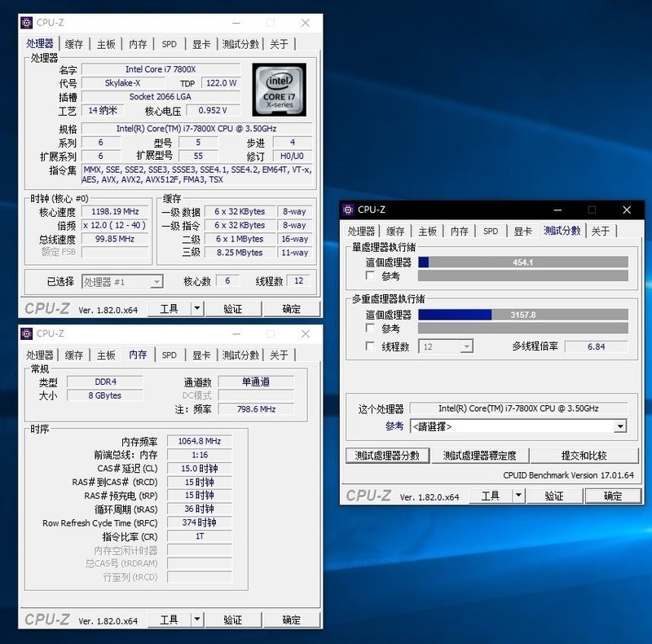The width and height of the screenshot is (652, 644).
Task: Open 显卡 tab in memory window
Action: pyautogui.click(x=201, y=355)
